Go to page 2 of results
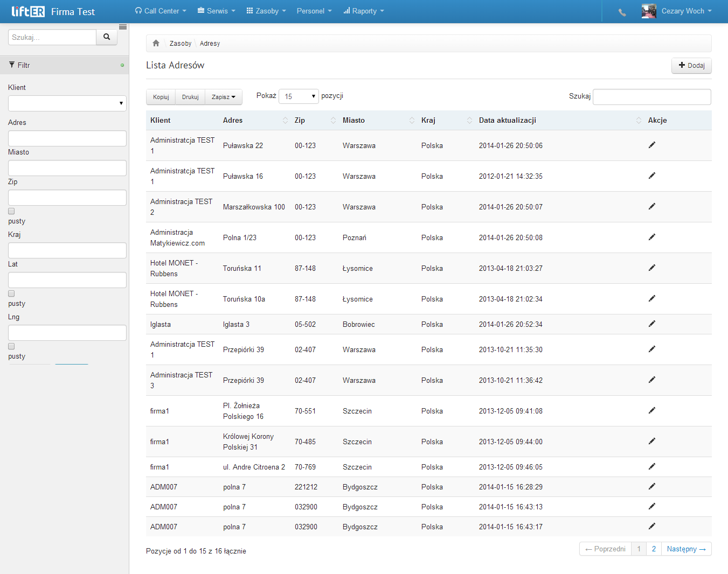728x574 pixels. 654,549
